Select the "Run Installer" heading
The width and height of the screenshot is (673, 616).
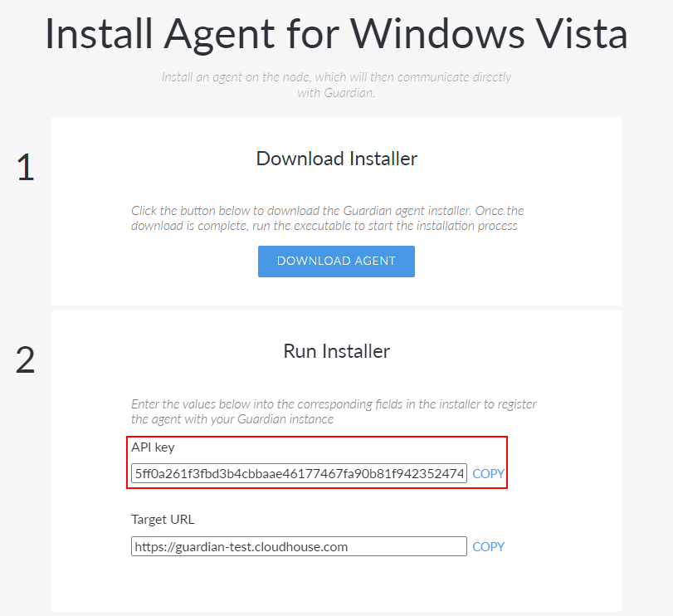[x=336, y=351]
